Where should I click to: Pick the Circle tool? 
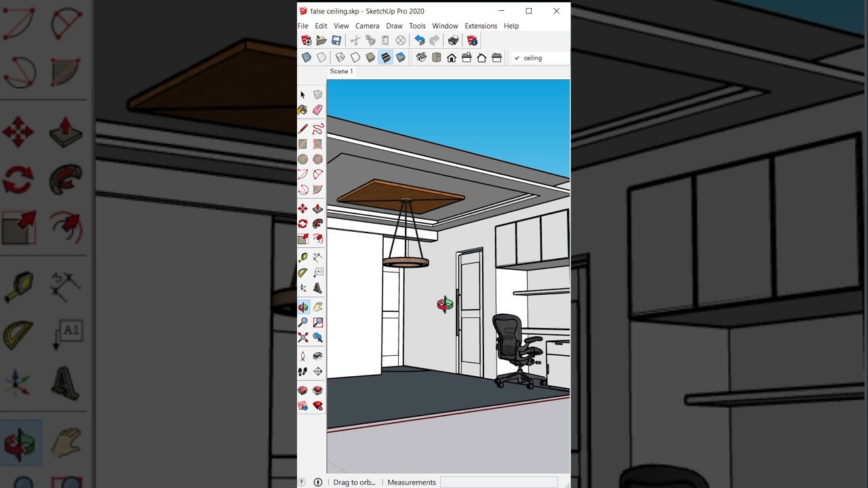pos(302,159)
